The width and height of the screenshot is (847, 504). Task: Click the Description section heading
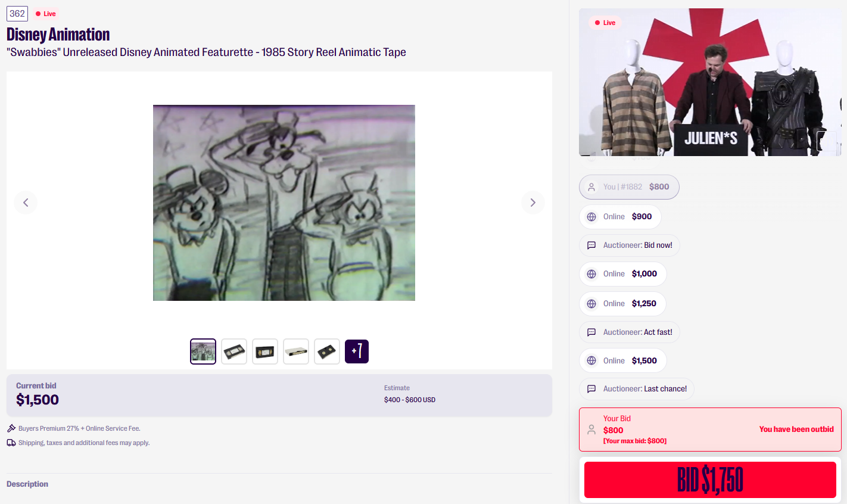(27, 484)
